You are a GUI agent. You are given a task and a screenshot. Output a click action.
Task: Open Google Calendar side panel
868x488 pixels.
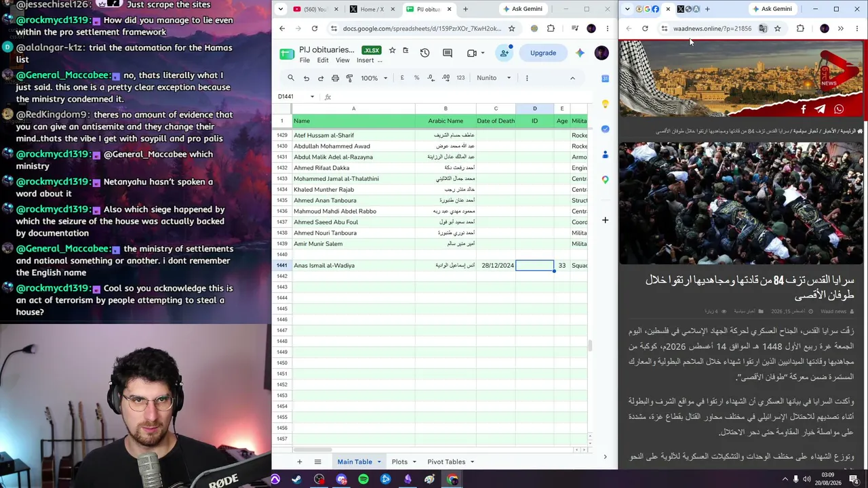605,79
